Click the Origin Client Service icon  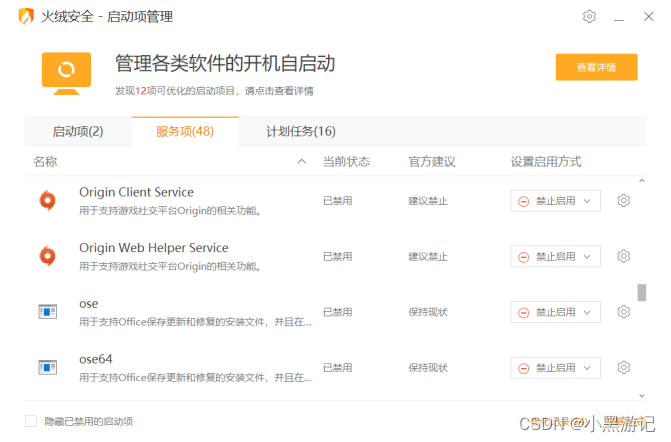[48, 200]
